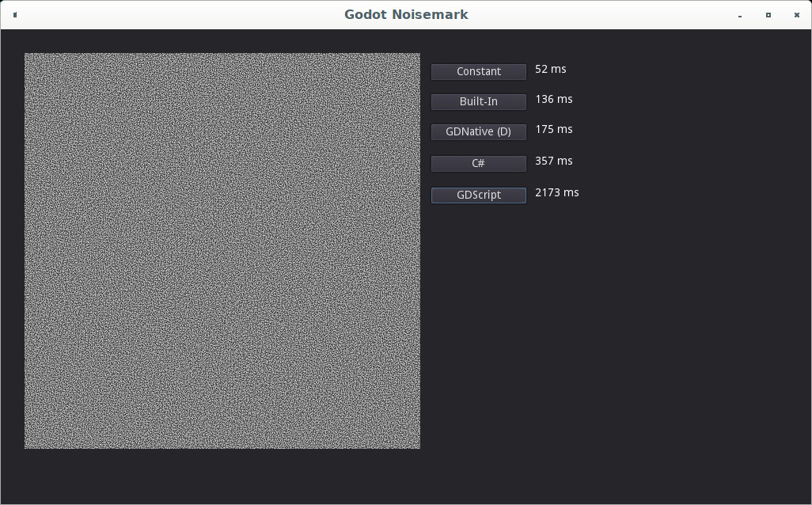Select the Godot Noisemark title bar text
The height and width of the screenshot is (505, 812).
405,14
